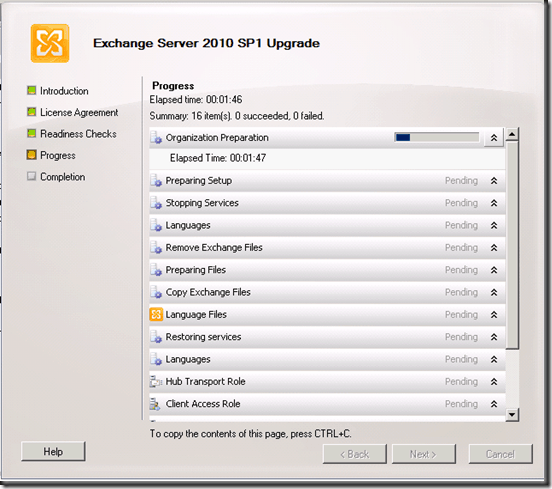Click the Progress step yellow indicator
552x489 pixels.
pos(32,155)
